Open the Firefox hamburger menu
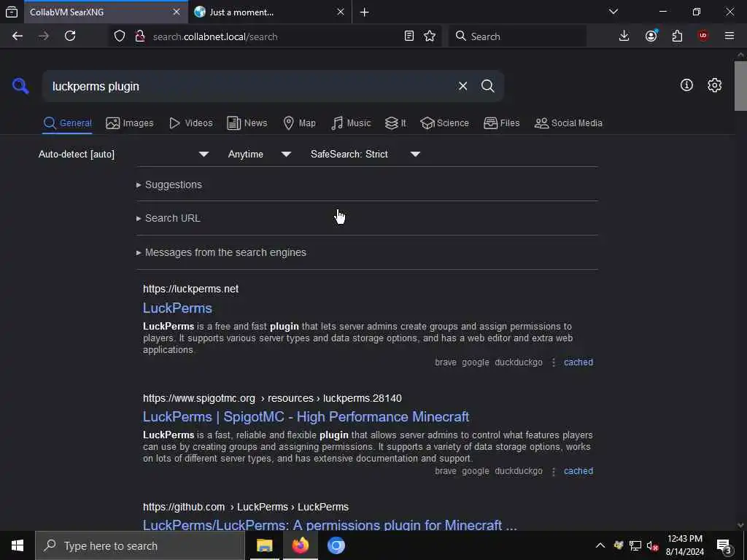The width and height of the screenshot is (747, 560). [x=729, y=36]
